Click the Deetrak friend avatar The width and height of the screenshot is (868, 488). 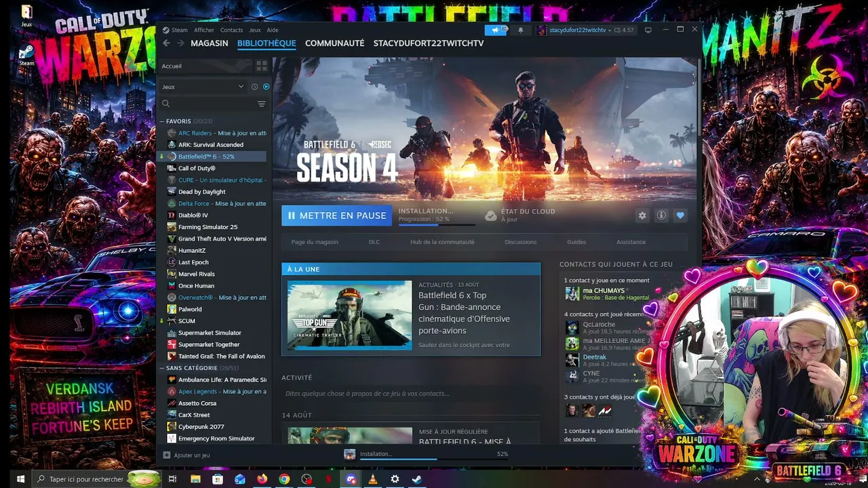(572, 360)
